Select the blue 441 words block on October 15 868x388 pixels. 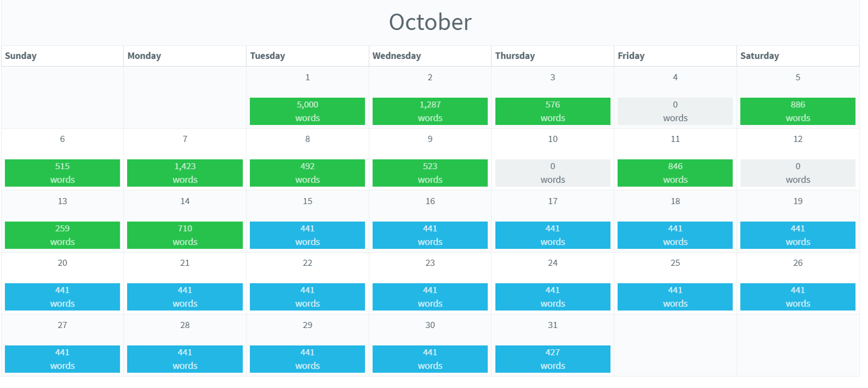click(307, 235)
